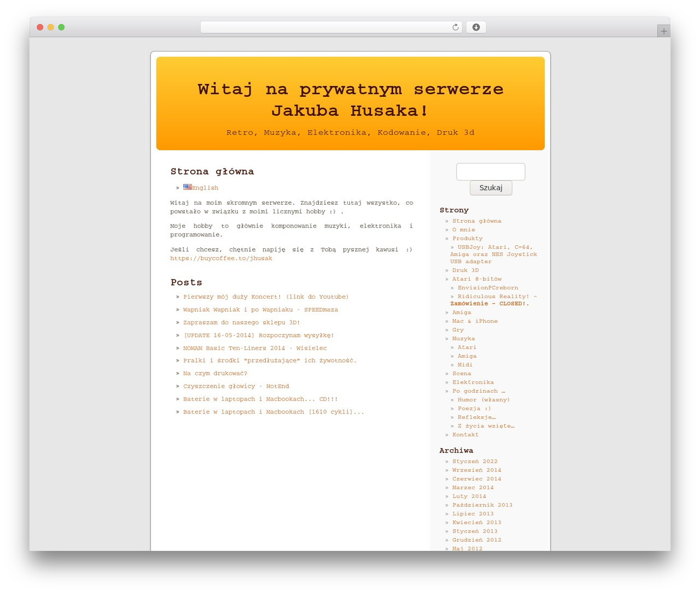Screen dimensions: 700x593
Task: Open 'Baterie w laptopach [1610 cykli]' post
Action: 273,412
